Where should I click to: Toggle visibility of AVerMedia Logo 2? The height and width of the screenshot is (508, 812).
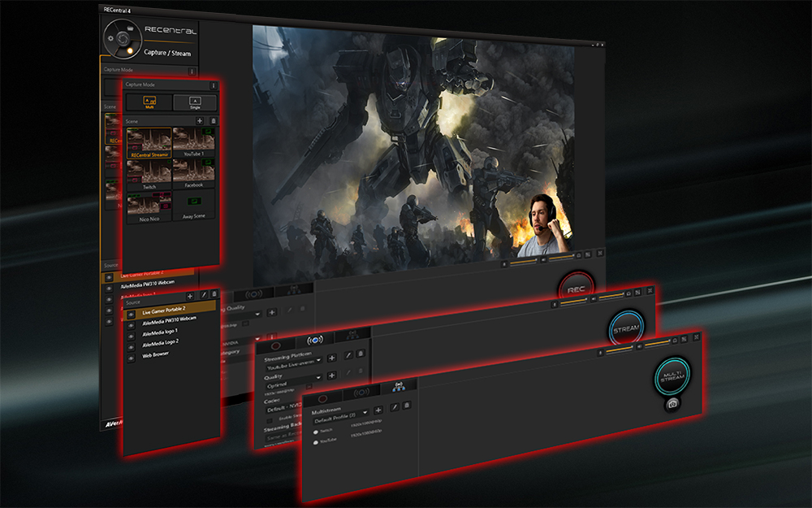pos(131,347)
